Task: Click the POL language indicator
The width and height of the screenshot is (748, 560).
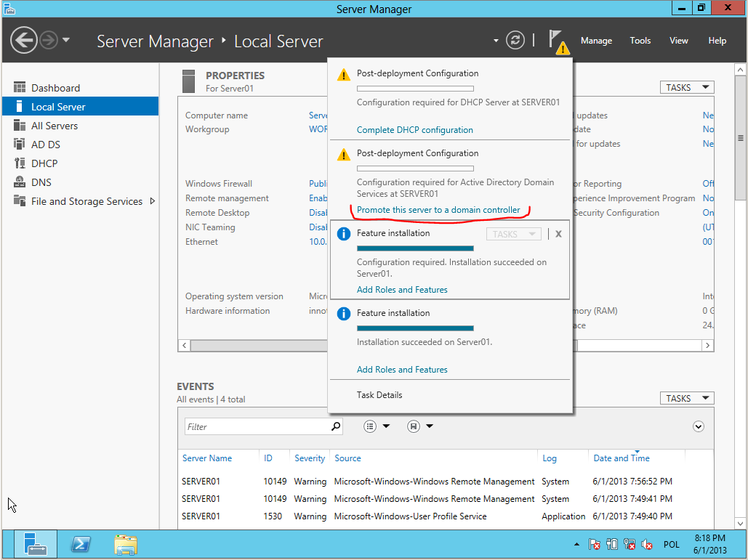Action: [671, 544]
